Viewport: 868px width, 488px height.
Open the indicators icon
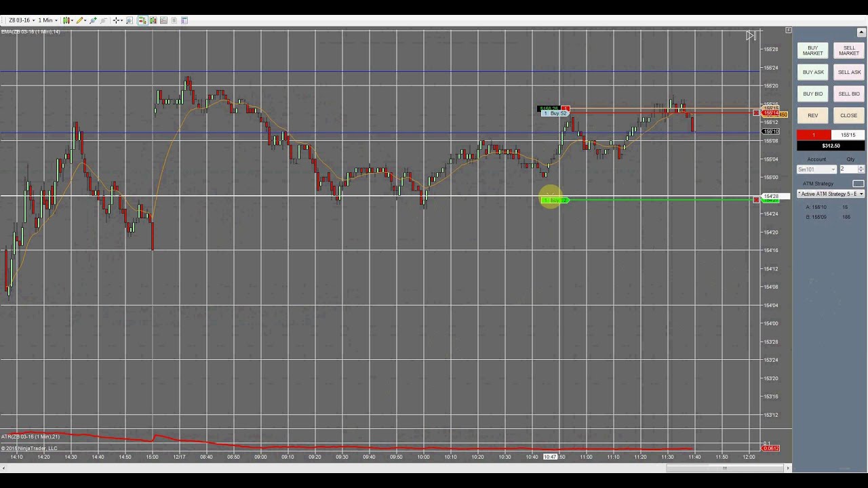coord(163,20)
